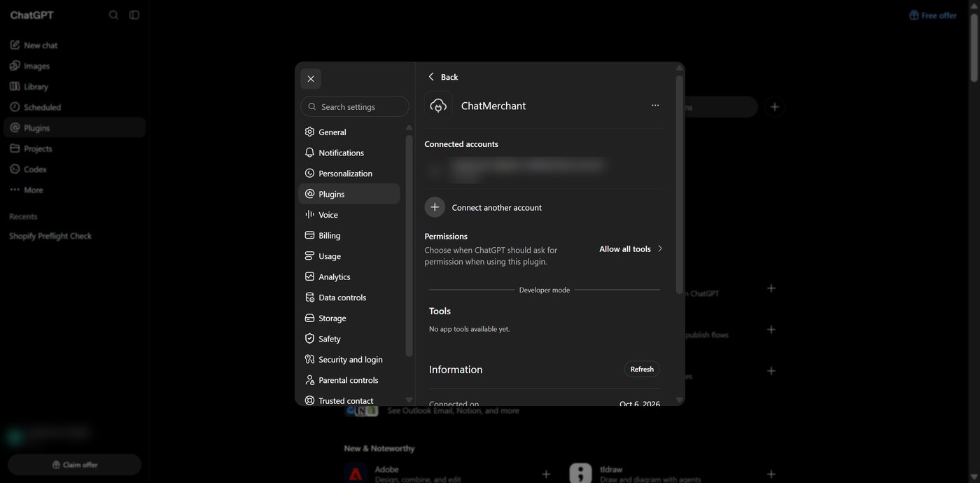Click the browser page scrollbar
The height and width of the screenshot is (483, 980).
[974, 48]
